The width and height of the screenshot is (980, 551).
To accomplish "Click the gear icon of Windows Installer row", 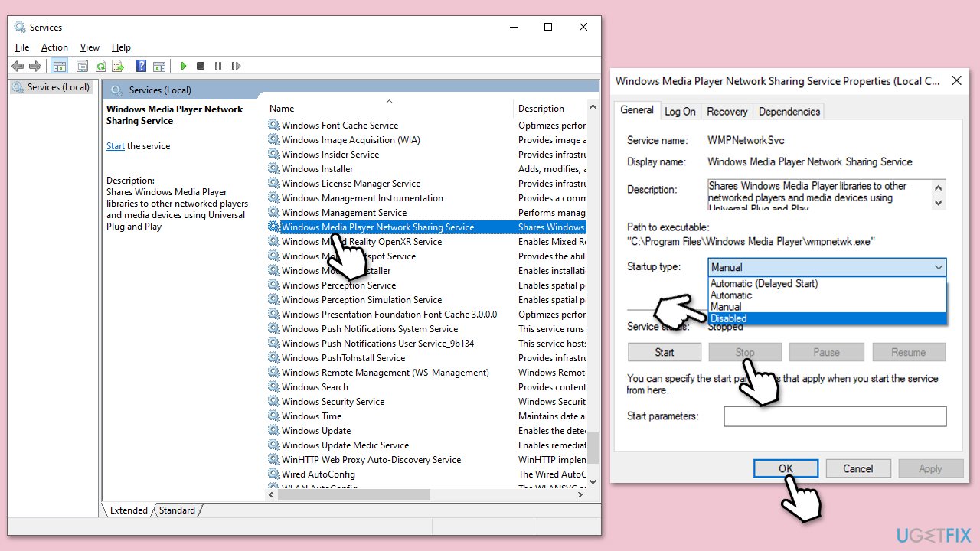I will pyautogui.click(x=274, y=168).
